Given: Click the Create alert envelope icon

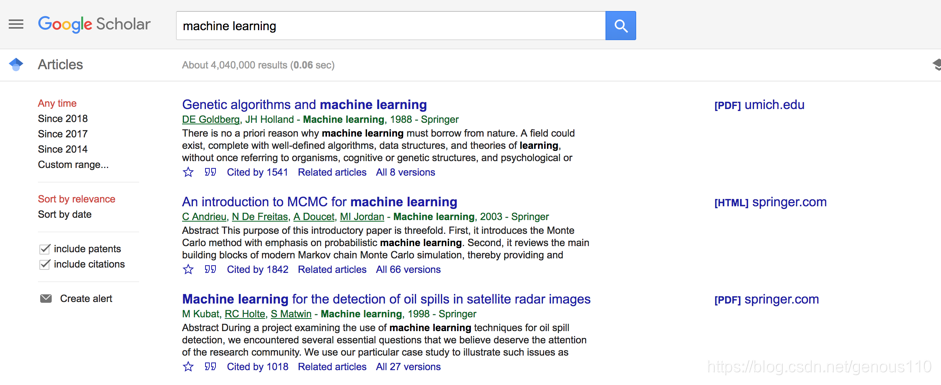Looking at the screenshot, I should point(46,299).
